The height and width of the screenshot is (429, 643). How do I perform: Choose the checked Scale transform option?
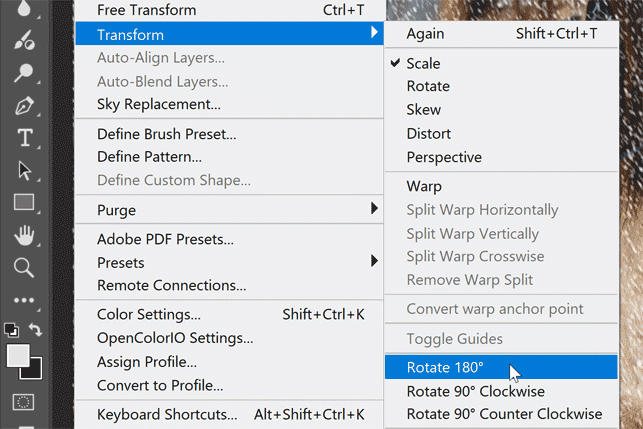pyautogui.click(x=423, y=62)
